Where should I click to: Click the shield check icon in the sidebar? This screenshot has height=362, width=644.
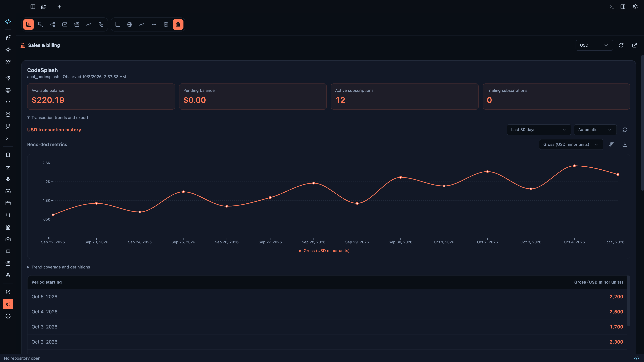[8, 292]
